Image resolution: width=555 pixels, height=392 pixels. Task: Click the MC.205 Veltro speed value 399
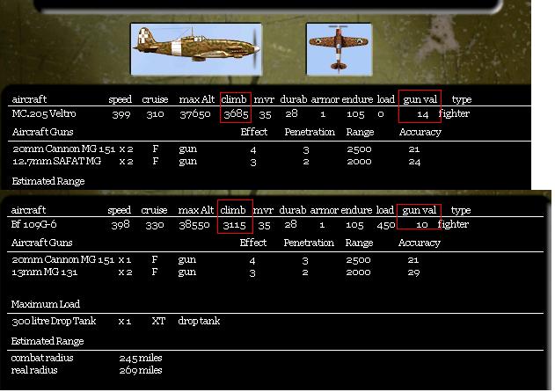121,114
